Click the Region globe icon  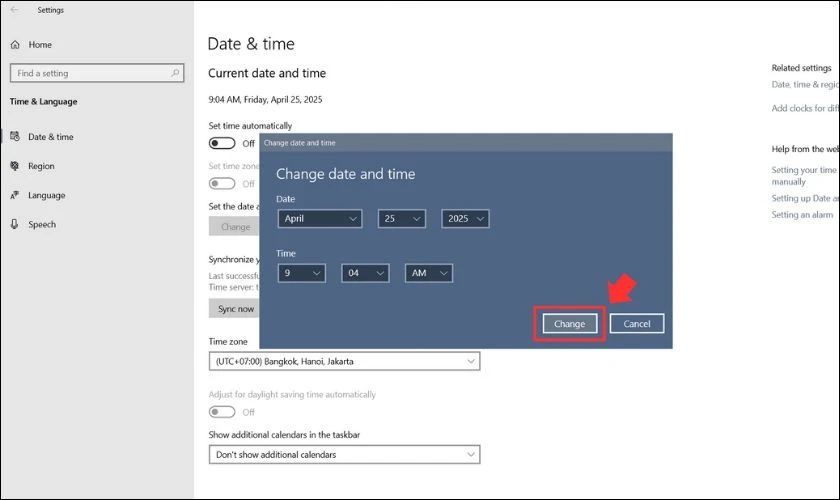click(x=15, y=166)
